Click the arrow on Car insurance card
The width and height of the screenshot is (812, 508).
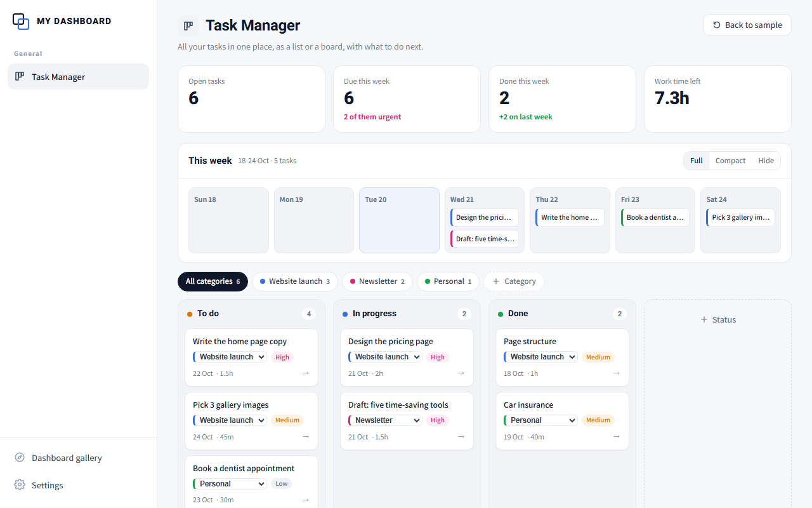pyautogui.click(x=617, y=437)
